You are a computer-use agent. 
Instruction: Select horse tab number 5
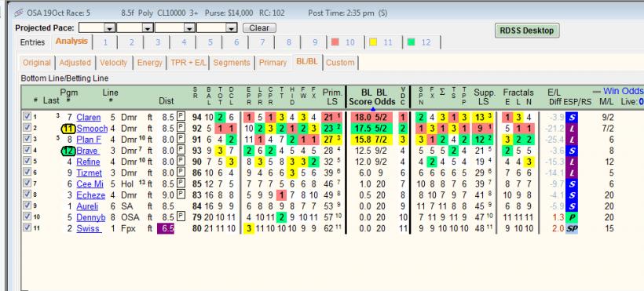pyautogui.click(x=210, y=42)
